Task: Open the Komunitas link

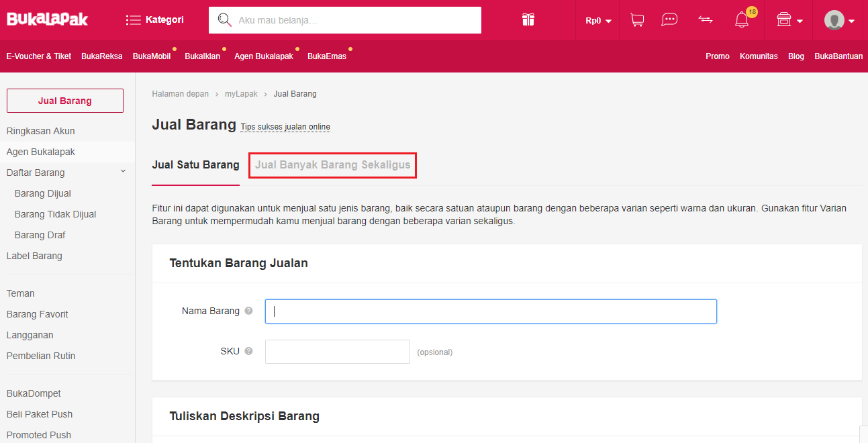Action: point(759,56)
